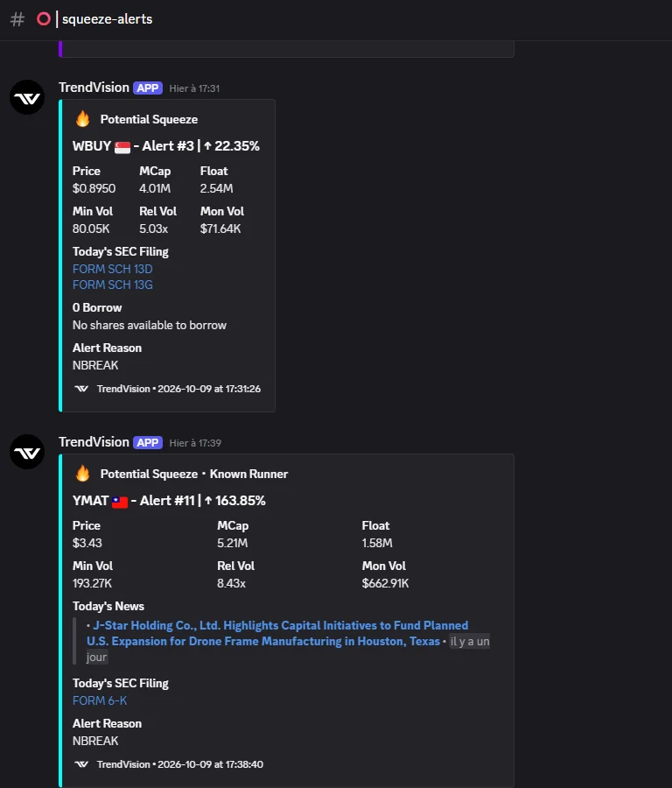Click the 'Hier à 17:31' timestamp
Screen dimensions: 672x788
pyautogui.click(x=194, y=88)
